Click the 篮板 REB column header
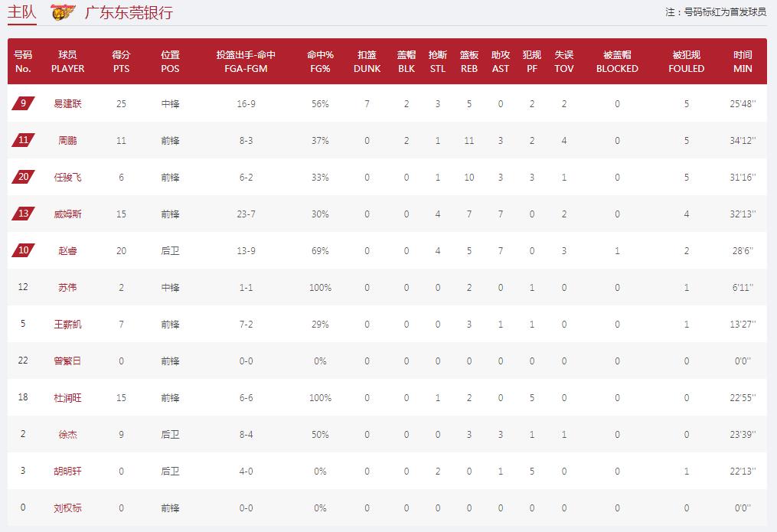Viewport: 777px width, 532px height. coord(468,61)
